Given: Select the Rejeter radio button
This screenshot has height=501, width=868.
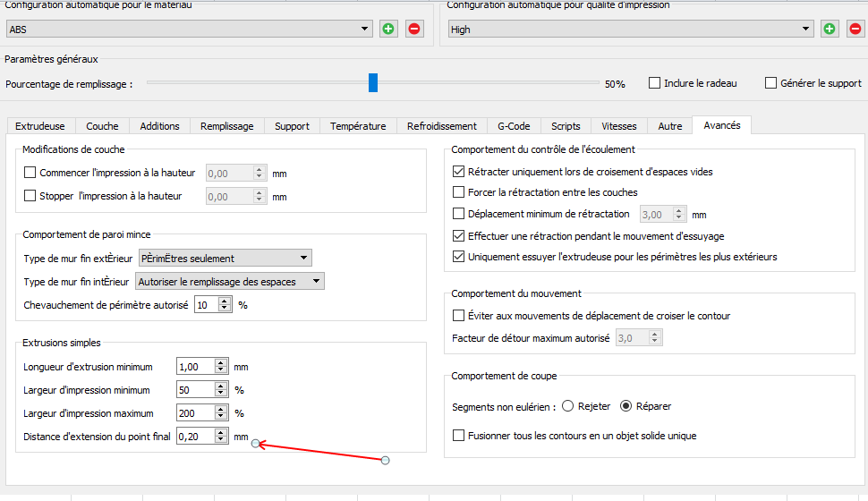Looking at the screenshot, I should coord(567,406).
